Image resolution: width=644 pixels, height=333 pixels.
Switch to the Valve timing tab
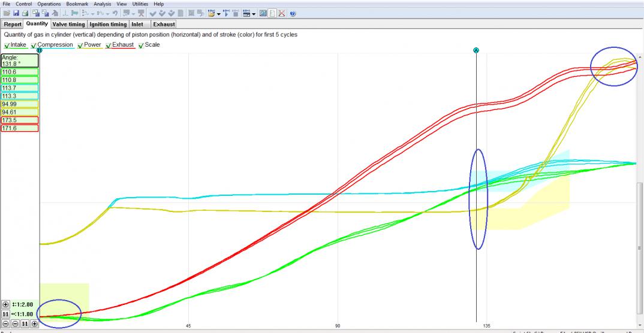pos(68,25)
